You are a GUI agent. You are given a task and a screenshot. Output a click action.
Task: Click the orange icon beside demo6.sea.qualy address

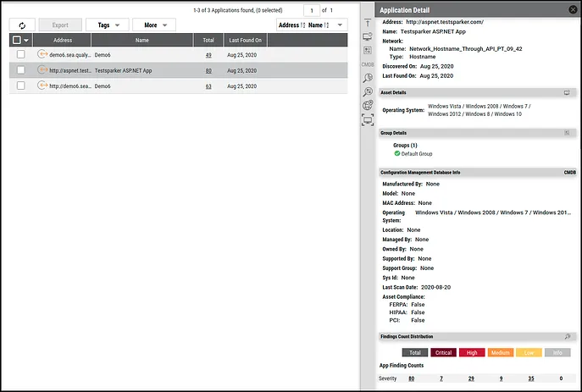coord(42,54)
